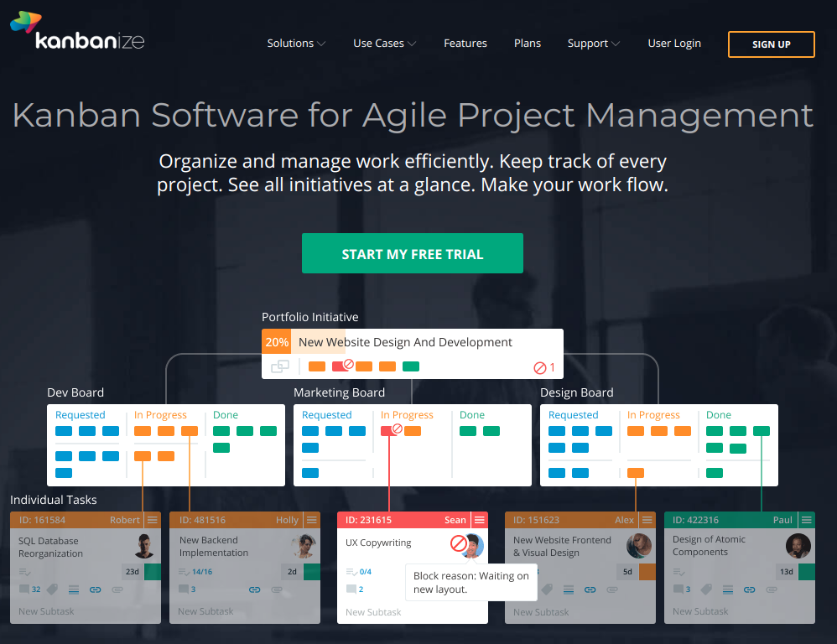Select In Progress column on Marketing Board
This screenshot has height=644, width=837.
(407, 414)
